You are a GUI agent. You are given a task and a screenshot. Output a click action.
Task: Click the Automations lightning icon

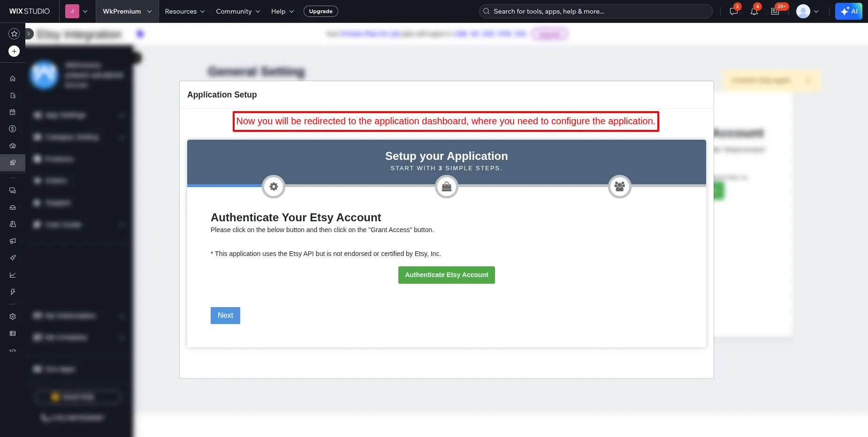coord(13,292)
